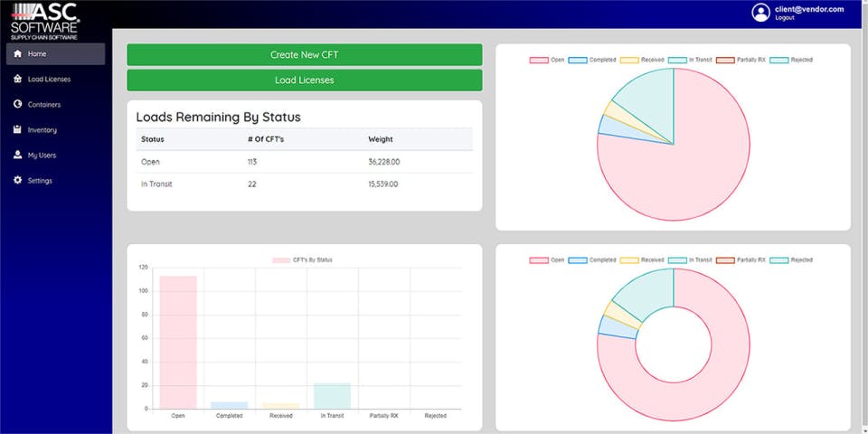Click the user avatar icon at top right
This screenshot has height=434, width=868.
[761, 13]
